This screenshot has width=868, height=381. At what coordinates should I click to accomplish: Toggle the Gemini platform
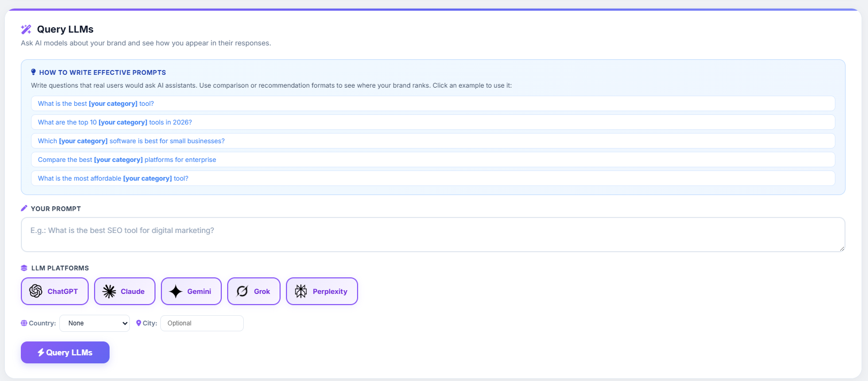point(191,291)
